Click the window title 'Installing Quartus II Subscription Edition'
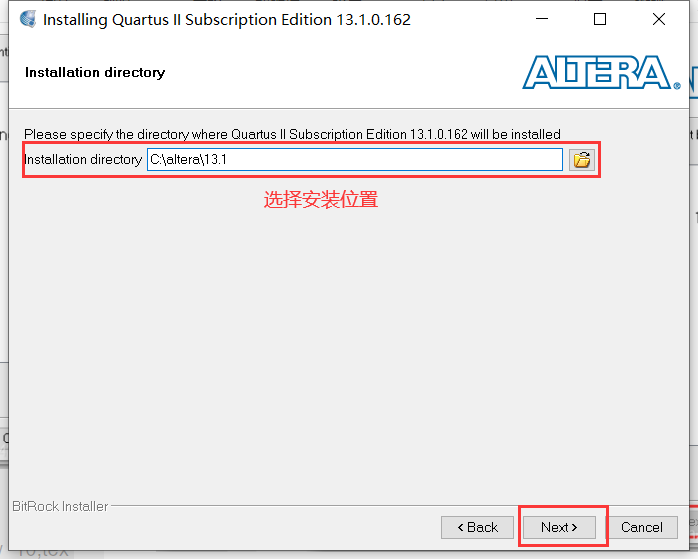Viewport: 698px width, 559px height. (227, 20)
